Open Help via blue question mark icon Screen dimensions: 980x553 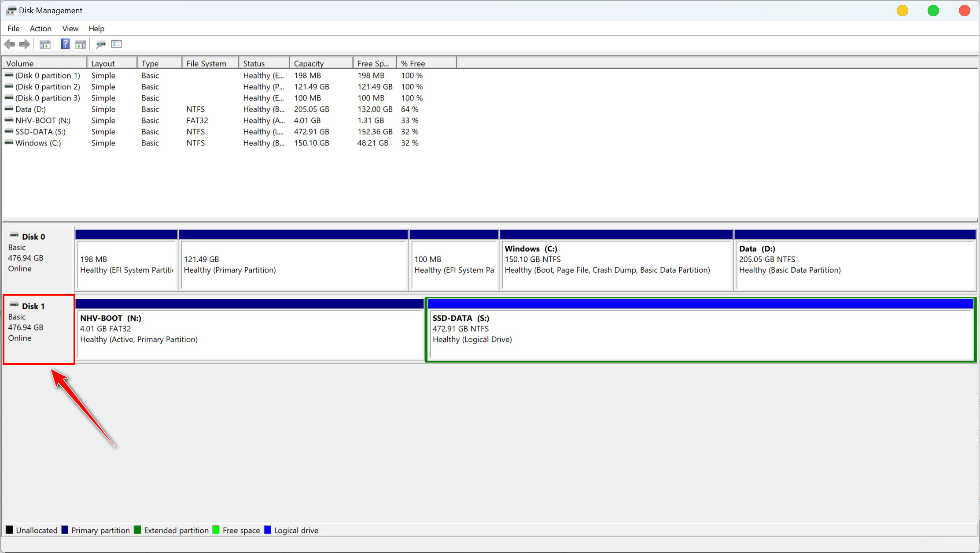tap(65, 44)
